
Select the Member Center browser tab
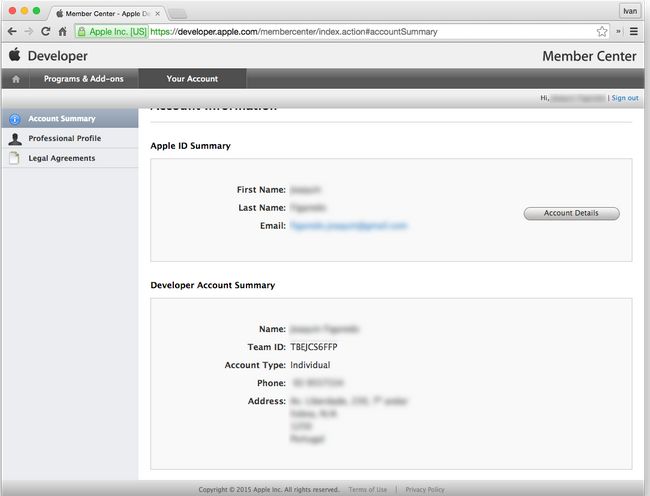click(108, 14)
